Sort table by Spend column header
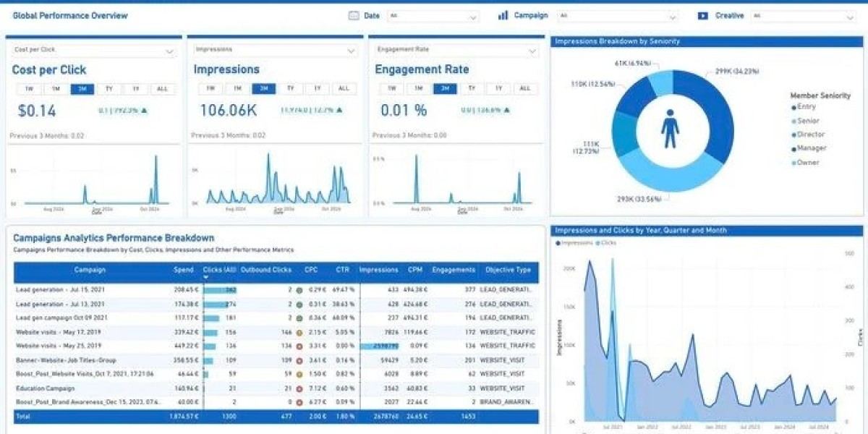This screenshot has width=868, height=434. click(184, 270)
